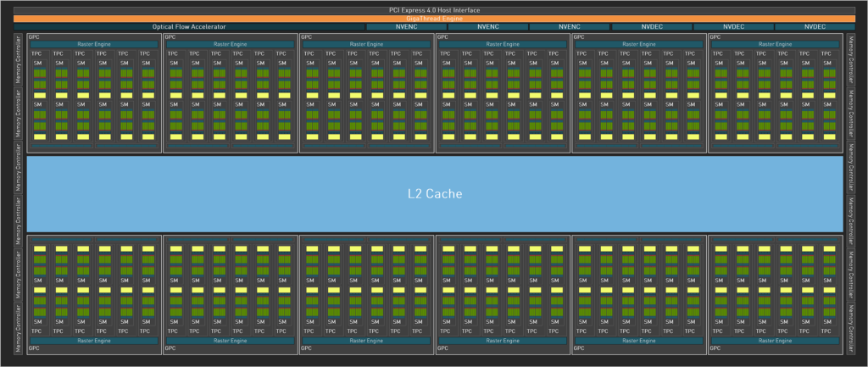
Task: Click the middle NVENC block
Action: [488, 27]
